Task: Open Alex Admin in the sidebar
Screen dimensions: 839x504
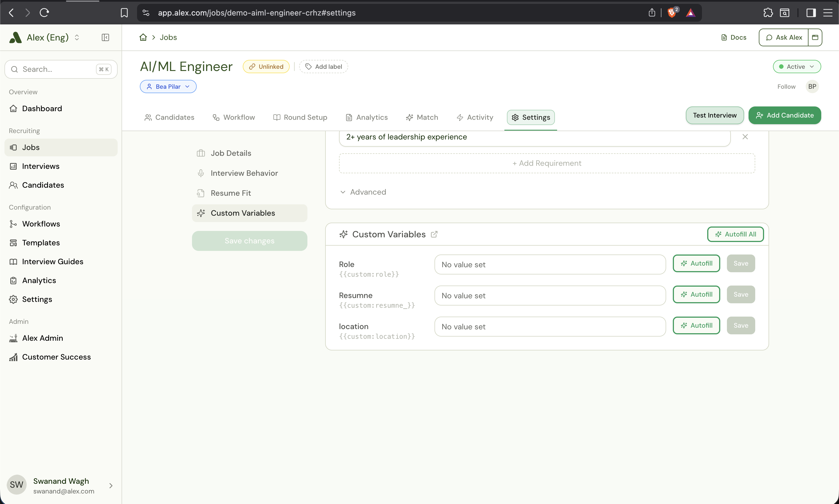Action: pos(61,338)
